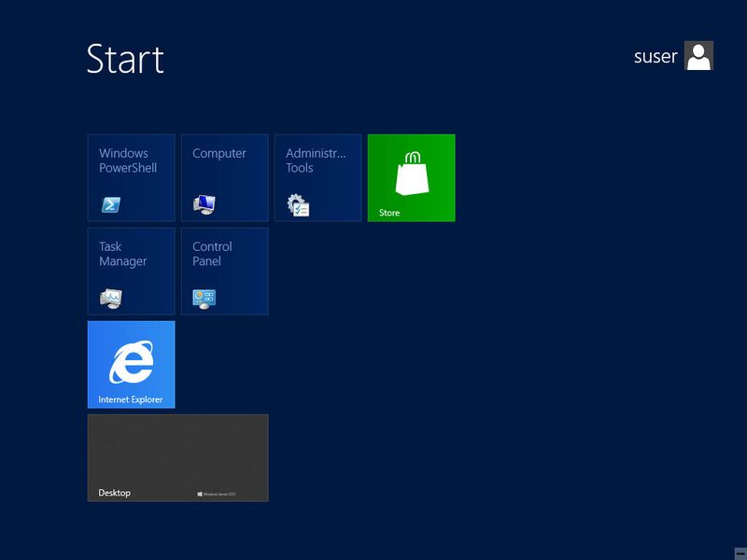Open the green Store tile
The width and height of the screenshot is (747, 560).
(x=412, y=177)
